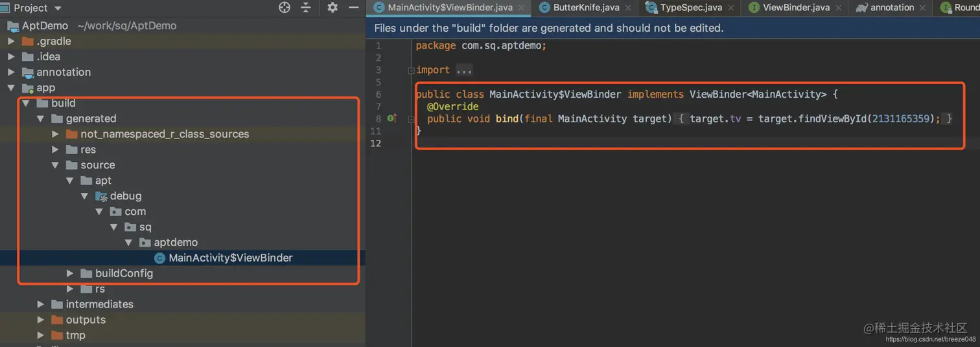This screenshot has height=347, width=980.
Task: Collapse the aptdemo package
Action: click(128, 243)
